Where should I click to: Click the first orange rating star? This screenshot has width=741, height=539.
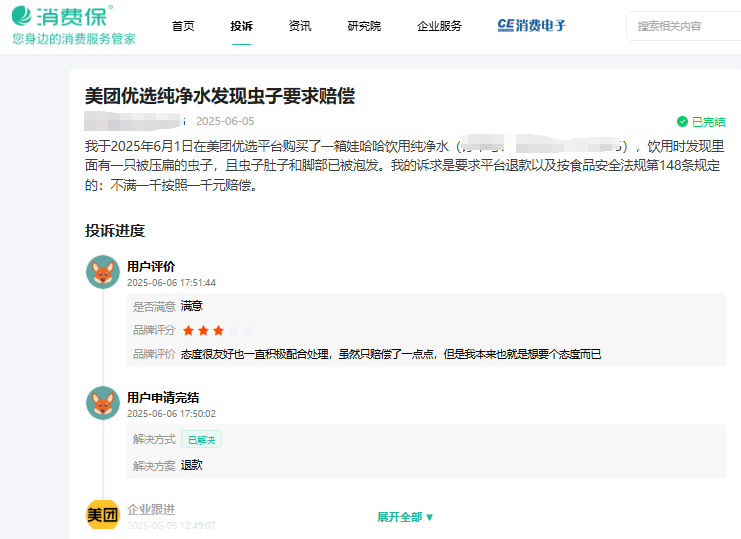pyautogui.click(x=188, y=330)
